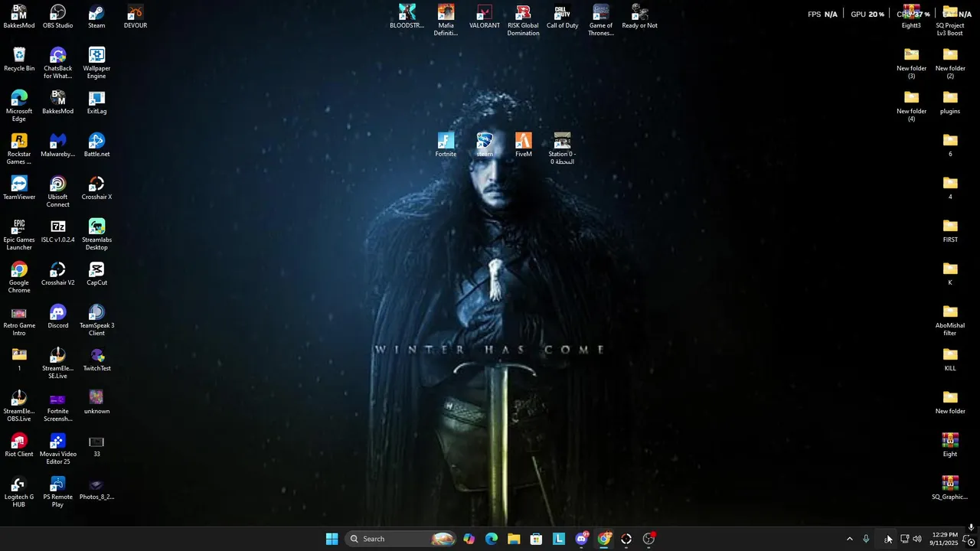Select the AboMishal filter folder
980x551 pixels.
(950, 321)
